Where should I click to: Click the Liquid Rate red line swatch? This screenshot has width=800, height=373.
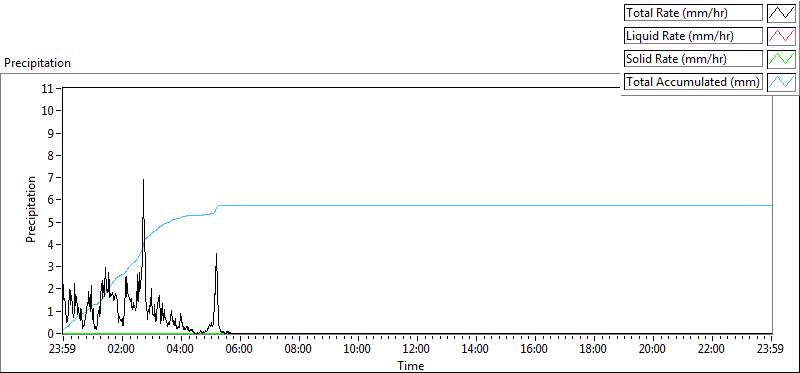coord(781,36)
